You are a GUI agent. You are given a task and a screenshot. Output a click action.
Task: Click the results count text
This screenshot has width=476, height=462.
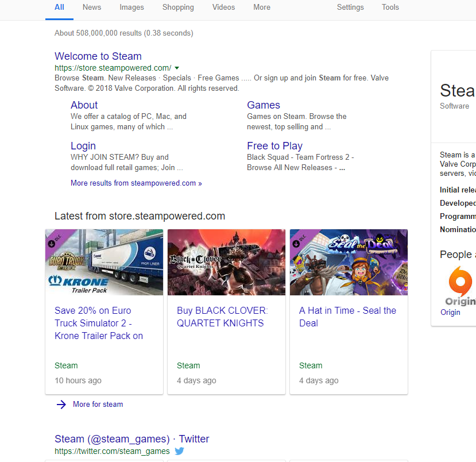(x=124, y=33)
